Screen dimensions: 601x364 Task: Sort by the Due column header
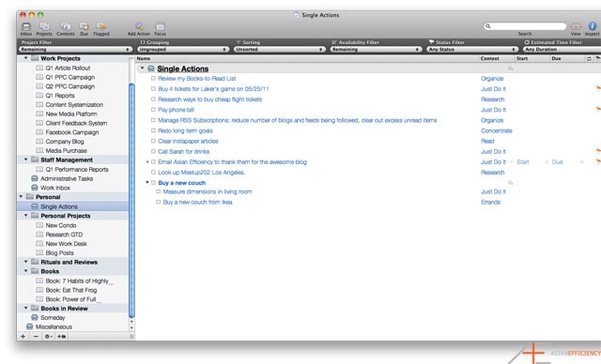tap(556, 58)
